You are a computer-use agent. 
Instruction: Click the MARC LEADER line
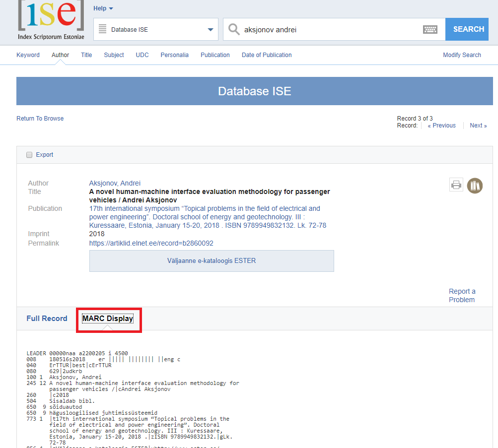[77, 353]
